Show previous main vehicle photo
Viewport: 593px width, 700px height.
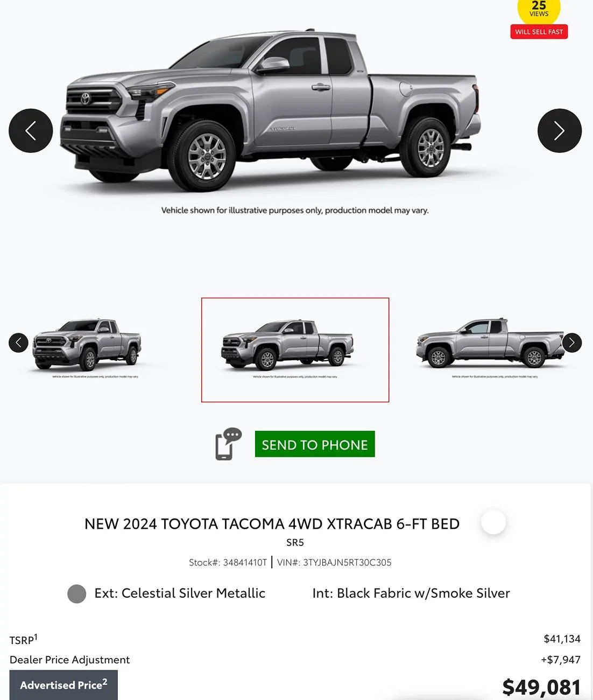31,131
